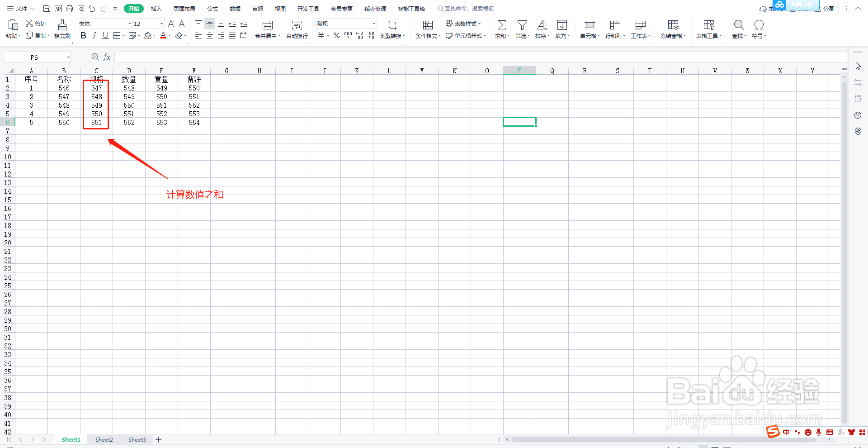
Task: Toggle italic formatting
Action: [x=94, y=35]
